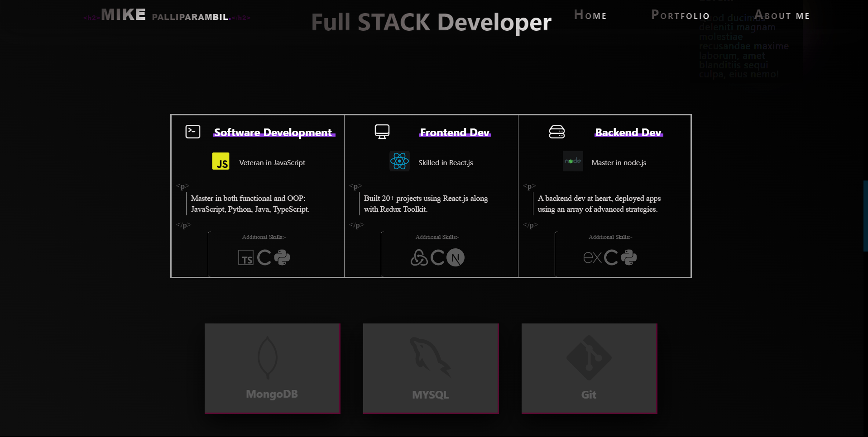Click the C icon in the Software Development card

click(264, 258)
